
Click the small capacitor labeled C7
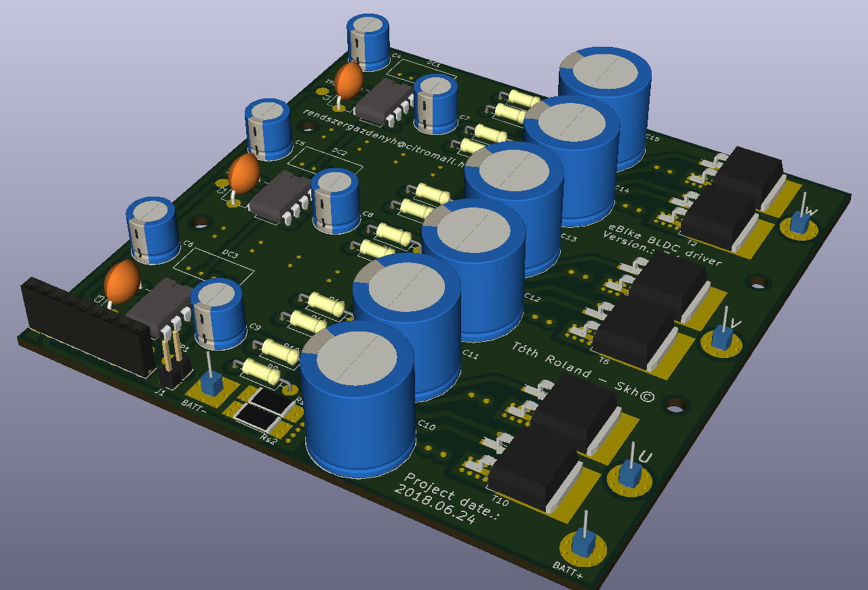[435, 103]
